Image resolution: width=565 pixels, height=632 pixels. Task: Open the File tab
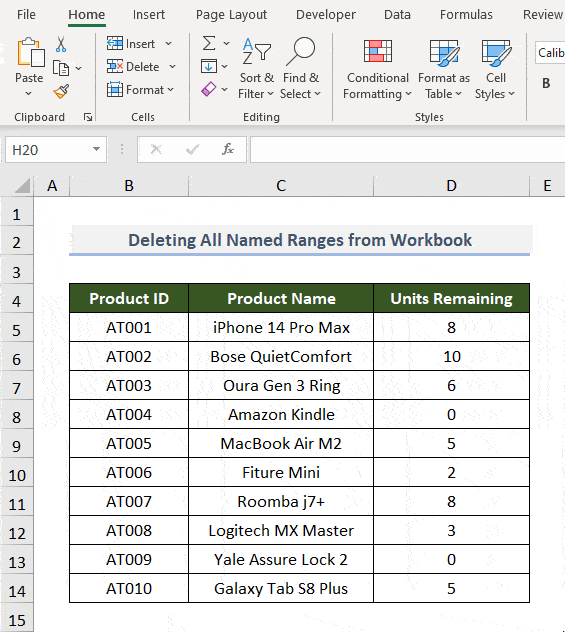[x=26, y=15]
